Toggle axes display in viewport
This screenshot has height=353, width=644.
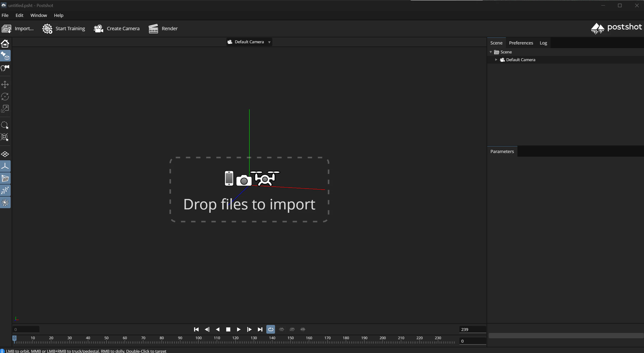pos(5,166)
